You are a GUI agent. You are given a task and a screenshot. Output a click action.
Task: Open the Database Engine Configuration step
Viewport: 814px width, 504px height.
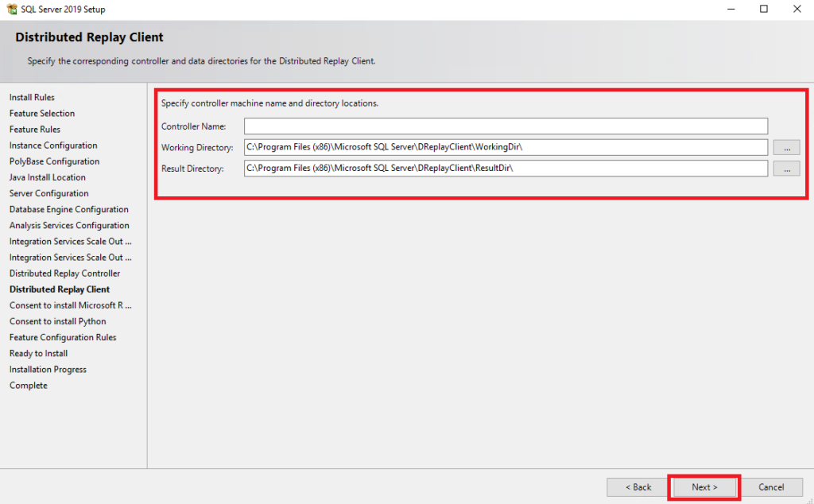68,209
